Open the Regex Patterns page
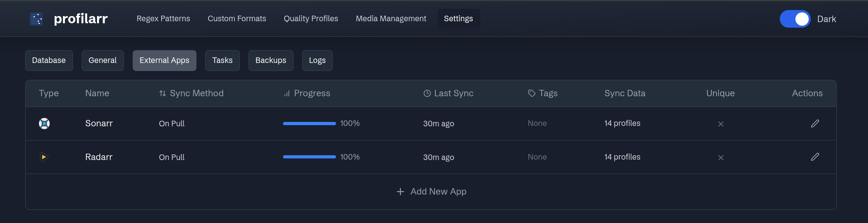The height and width of the screenshot is (223, 868). (x=163, y=19)
